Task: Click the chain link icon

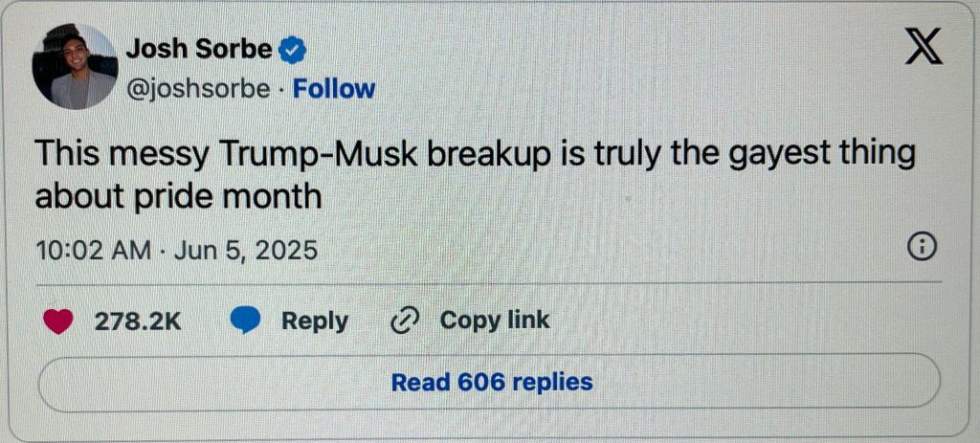Action: pyautogui.click(x=406, y=321)
